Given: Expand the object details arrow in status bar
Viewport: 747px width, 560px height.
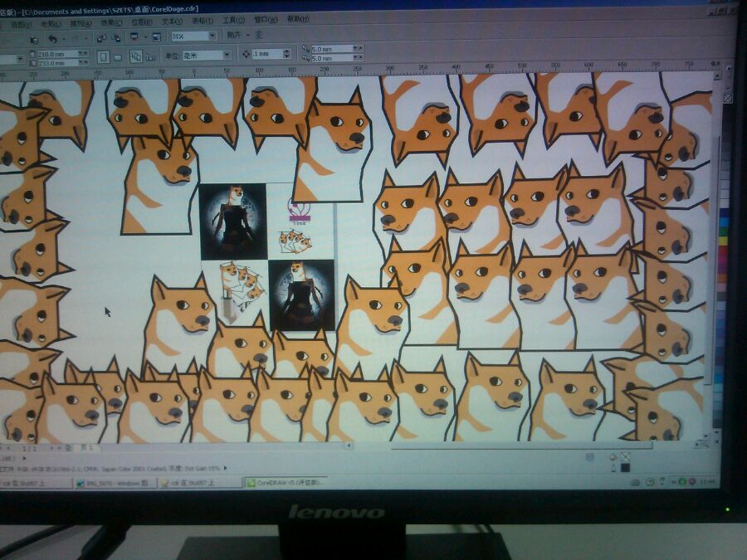Looking at the screenshot, I should click(24, 458).
